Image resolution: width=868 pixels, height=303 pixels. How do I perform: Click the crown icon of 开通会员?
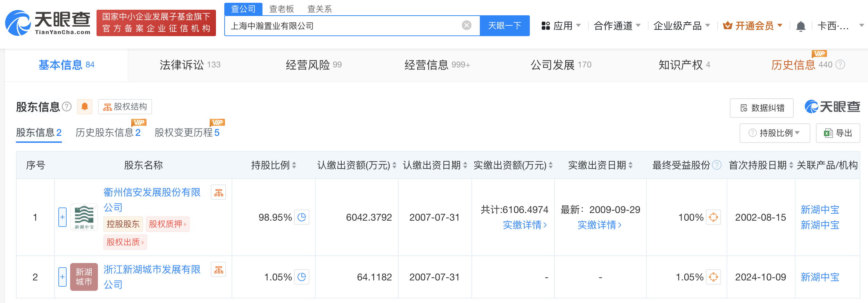(727, 26)
